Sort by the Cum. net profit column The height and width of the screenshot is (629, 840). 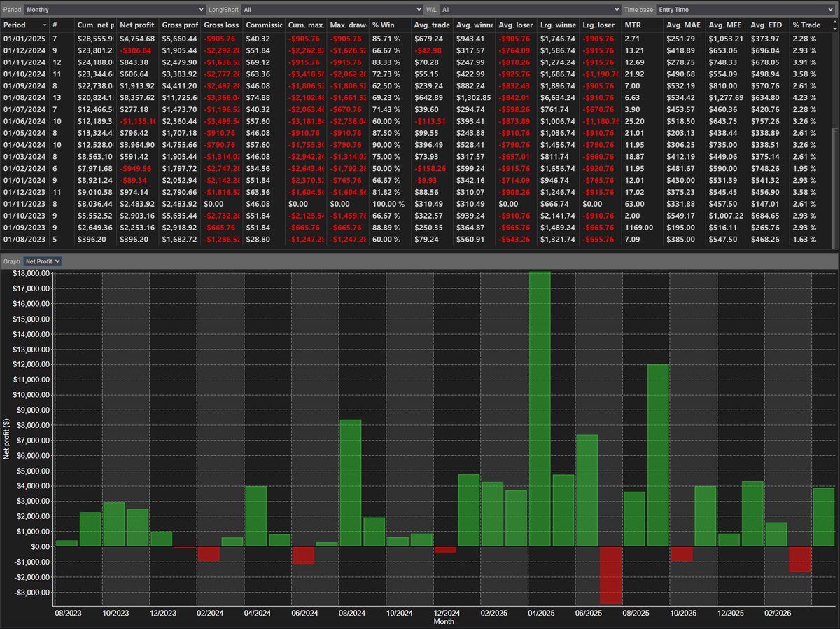96,25
